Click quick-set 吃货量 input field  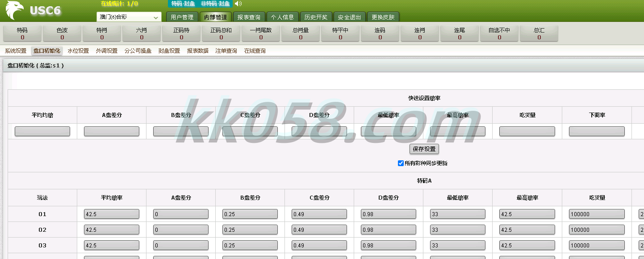click(527, 131)
